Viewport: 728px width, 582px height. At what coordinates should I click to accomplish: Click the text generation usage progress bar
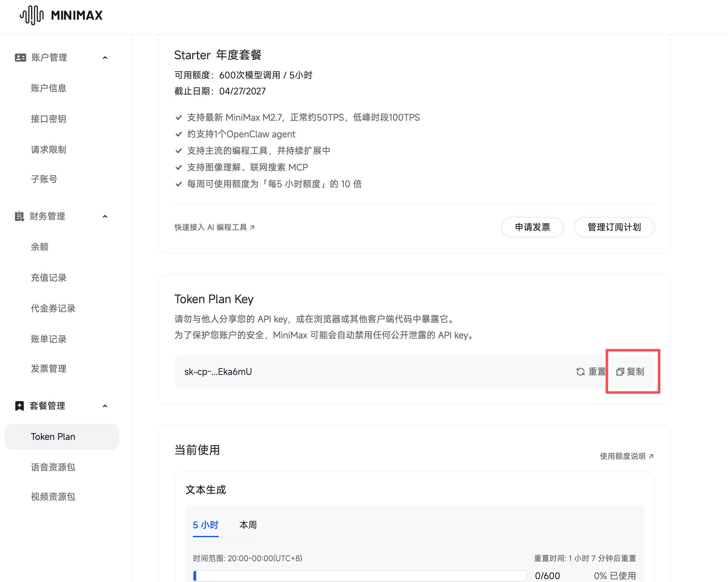pos(360,576)
